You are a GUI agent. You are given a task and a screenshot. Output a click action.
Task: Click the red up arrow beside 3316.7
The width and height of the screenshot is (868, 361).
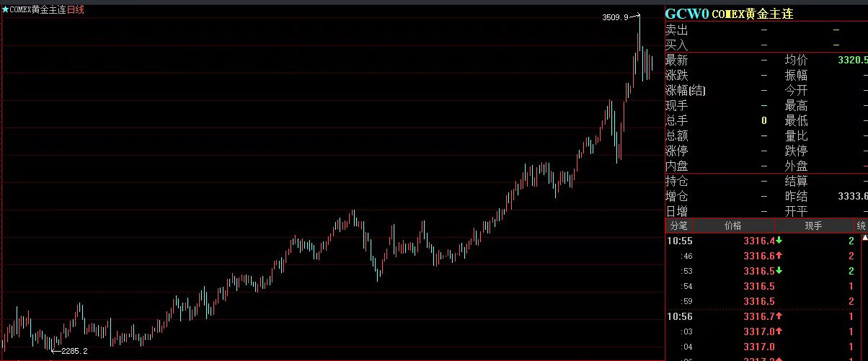tap(779, 316)
